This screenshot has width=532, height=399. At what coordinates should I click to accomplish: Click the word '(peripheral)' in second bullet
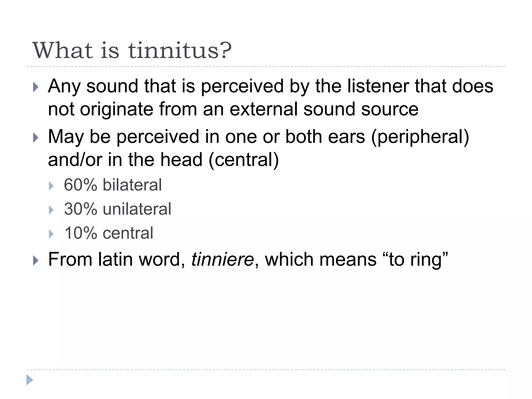point(420,137)
